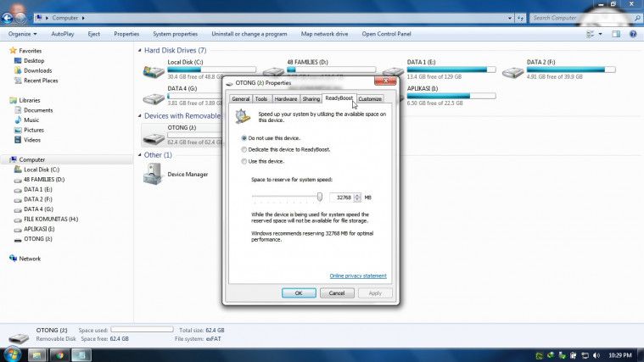Select 'Dedicate this device to ReadyBoost' option
This screenshot has height=362, width=644.
[244, 150]
